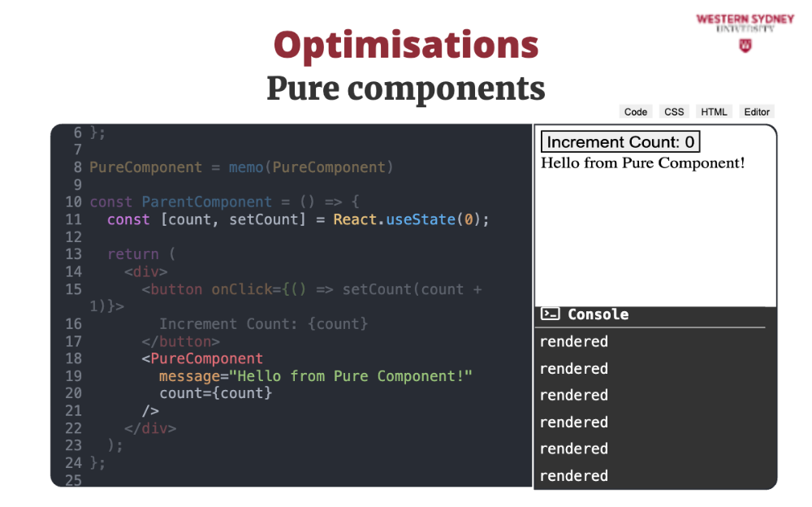The width and height of the screenshot is (812, 507).
Task: Click the Pure components subtitle
Action: [x=405, y=89]
